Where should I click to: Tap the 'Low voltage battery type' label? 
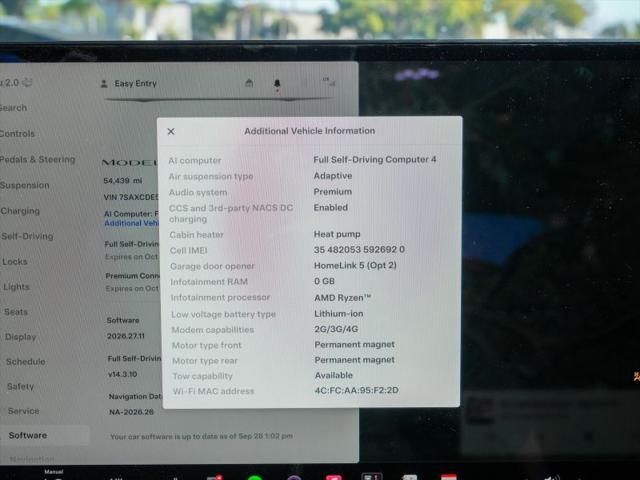tap(224, 315)
